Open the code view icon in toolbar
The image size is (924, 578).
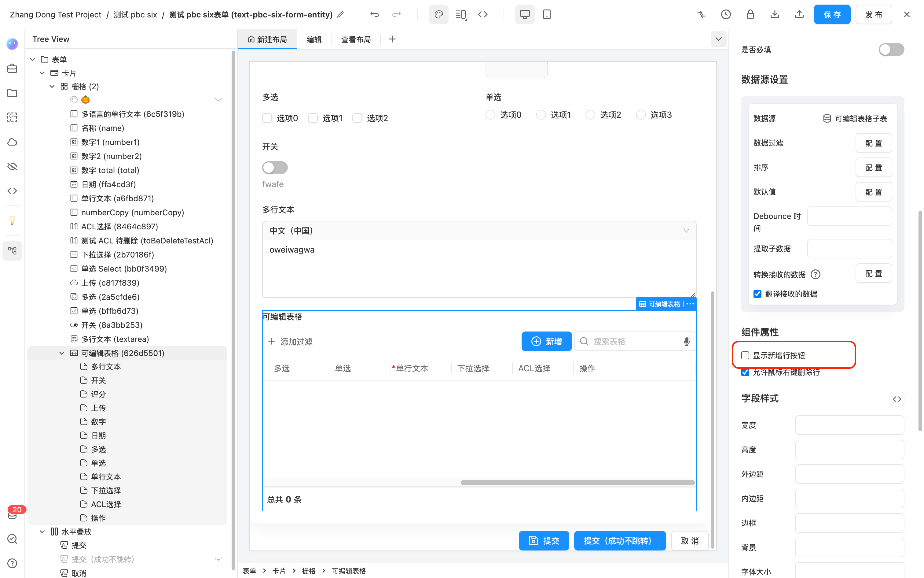coord(482,15)
